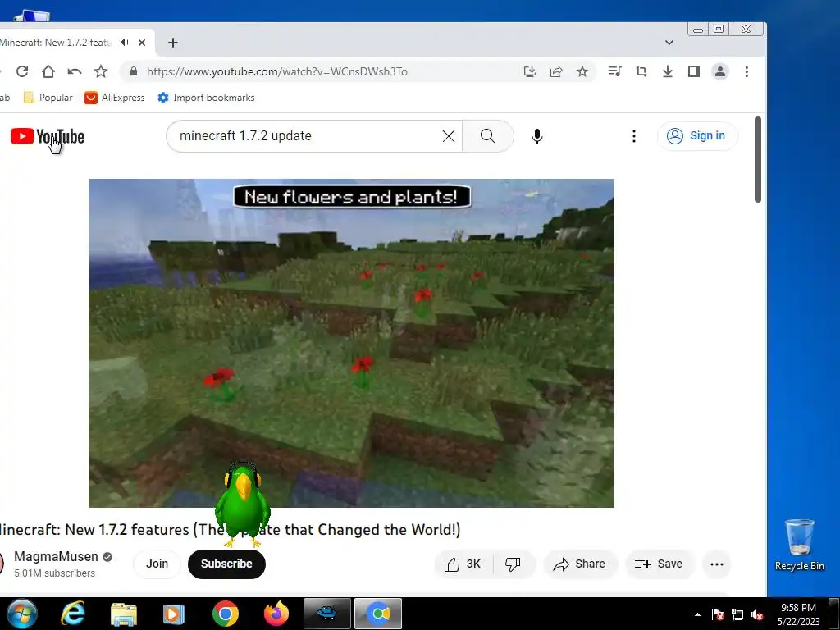Open the Recycle Bin on desktop
Screen dimensions: 840x630
coord(799,545)
